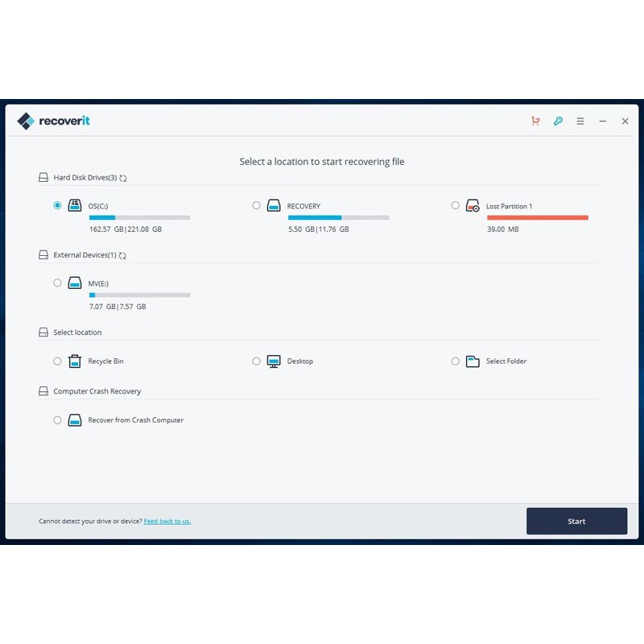Select the RECOVERY drive radio button
Screen dimensions: 644x644
point(256,205)
